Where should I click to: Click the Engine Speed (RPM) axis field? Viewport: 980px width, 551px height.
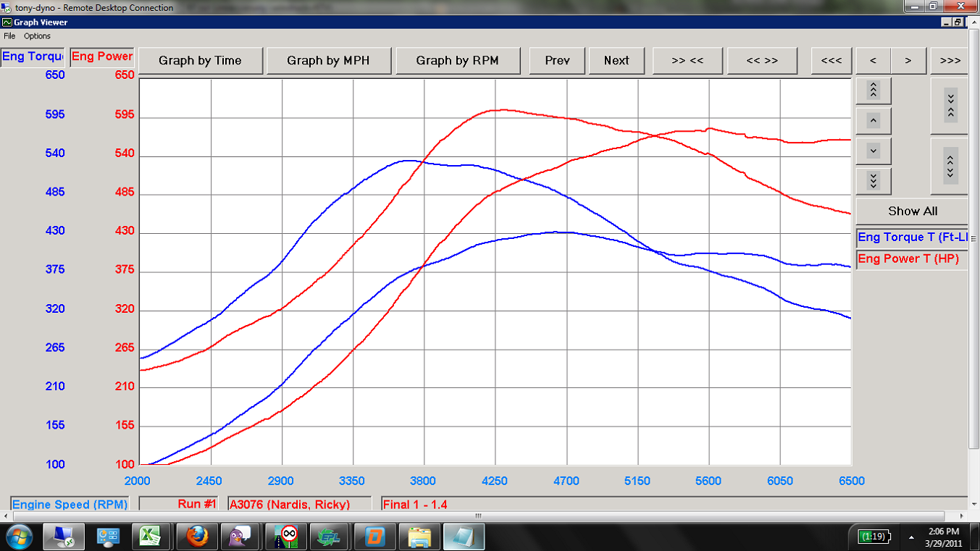pos(71,504)
